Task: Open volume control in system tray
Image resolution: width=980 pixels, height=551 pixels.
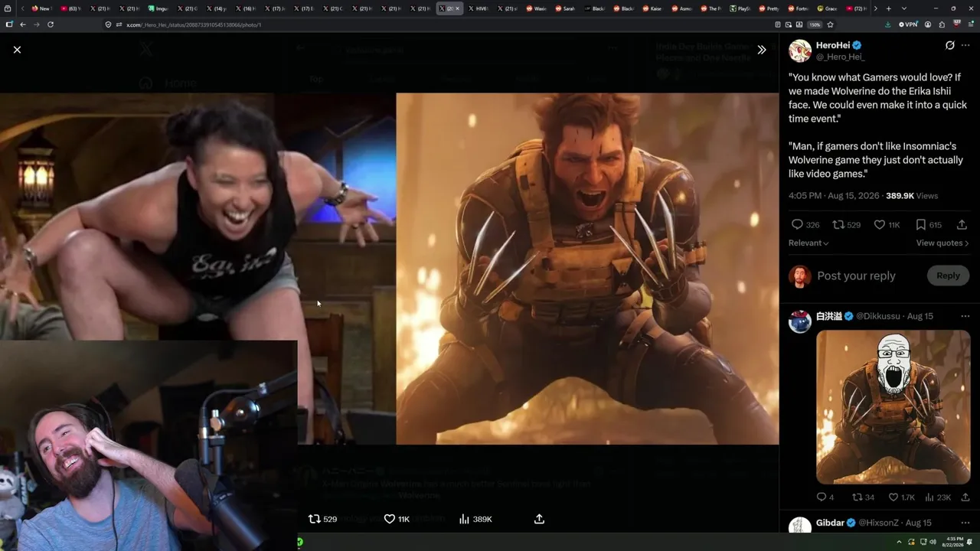Action: [x=933, y=542]
